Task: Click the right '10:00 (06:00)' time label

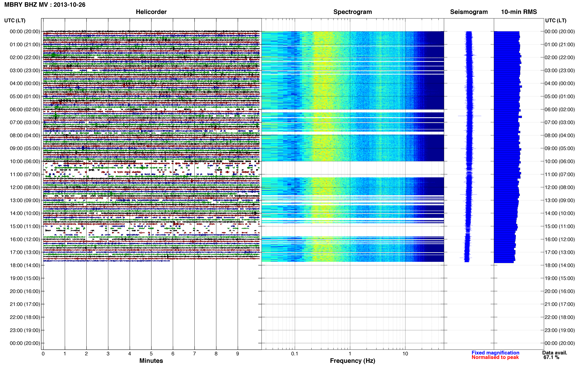Action: click(x=560, y=161)
